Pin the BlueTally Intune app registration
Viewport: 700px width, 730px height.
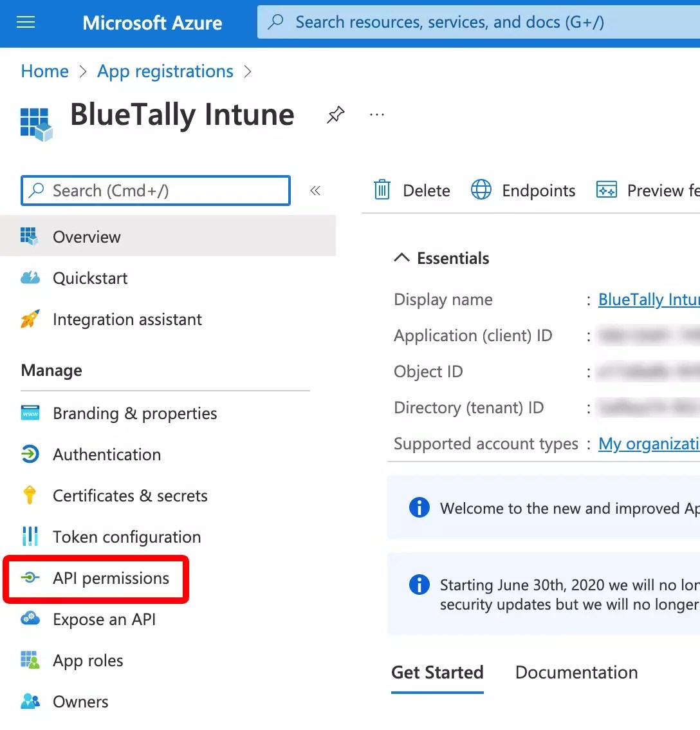(x=335, y=115)
